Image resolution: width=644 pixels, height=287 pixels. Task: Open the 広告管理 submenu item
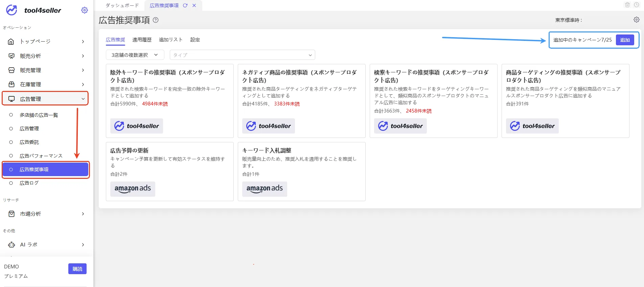coord(29,128)
